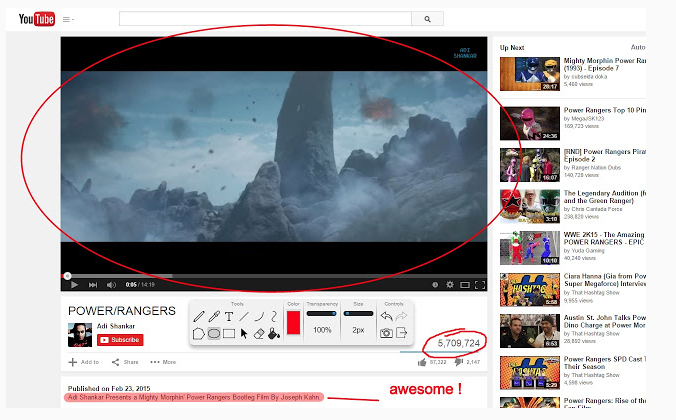Image resolution: width=676 pixels, height=420 pixels.
Task: Click the 5,709,724 view count
Action: pos(459,343)
